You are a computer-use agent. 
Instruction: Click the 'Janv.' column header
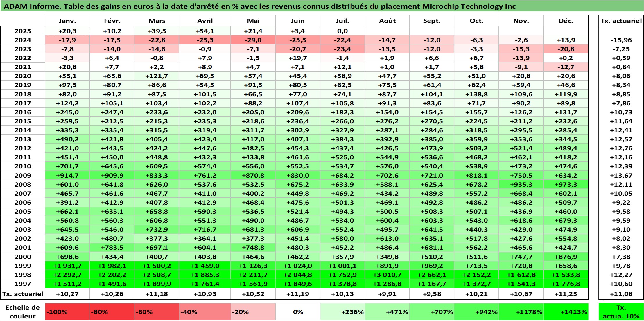coord(67,21)
